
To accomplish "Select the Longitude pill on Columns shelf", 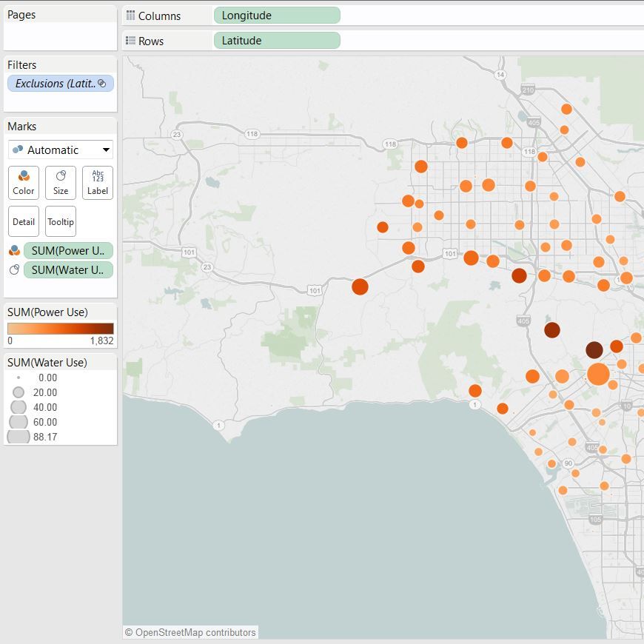I will click(x=276, y=16).
